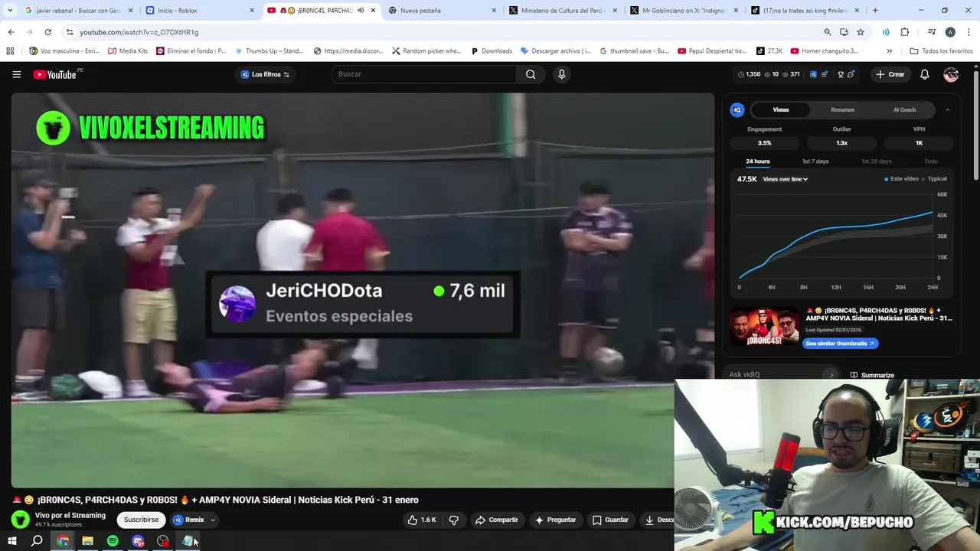Viewport: 980px width, 551px height.
Task: Like the video with thumbs up
Action: [422, 520]
